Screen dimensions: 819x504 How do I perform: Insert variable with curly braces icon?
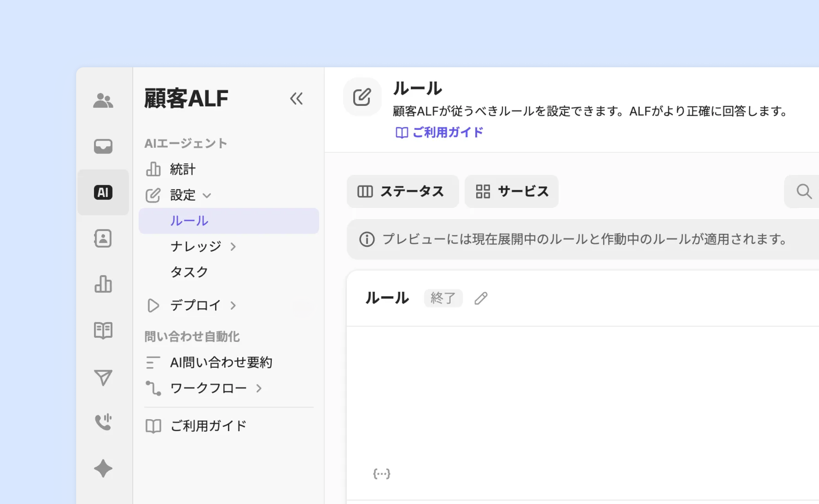pyautogui.click(x=381, y=474)
